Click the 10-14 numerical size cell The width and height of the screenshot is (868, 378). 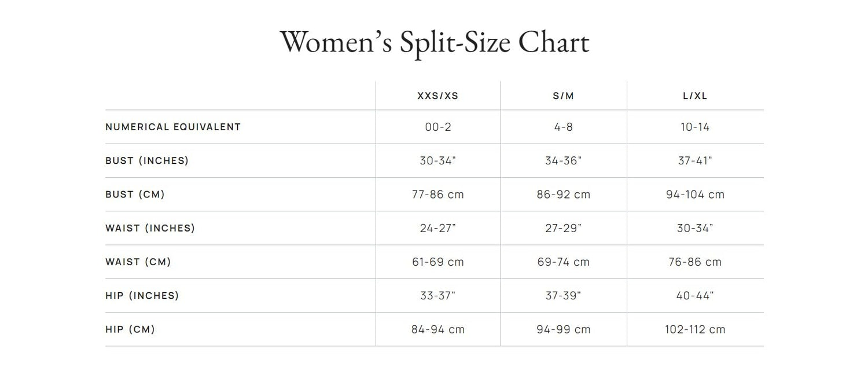[695, 127]
